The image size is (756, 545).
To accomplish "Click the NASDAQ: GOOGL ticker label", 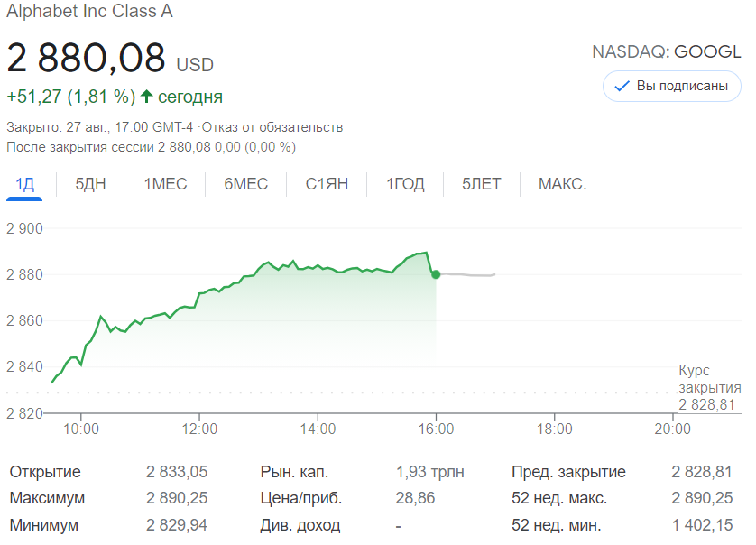I will click(666, 51).
